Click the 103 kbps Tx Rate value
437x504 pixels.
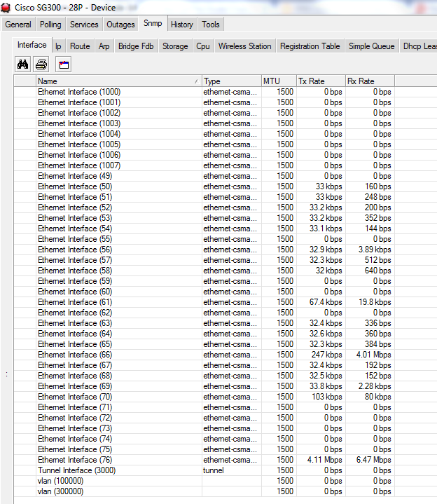[x=327, y=397]
